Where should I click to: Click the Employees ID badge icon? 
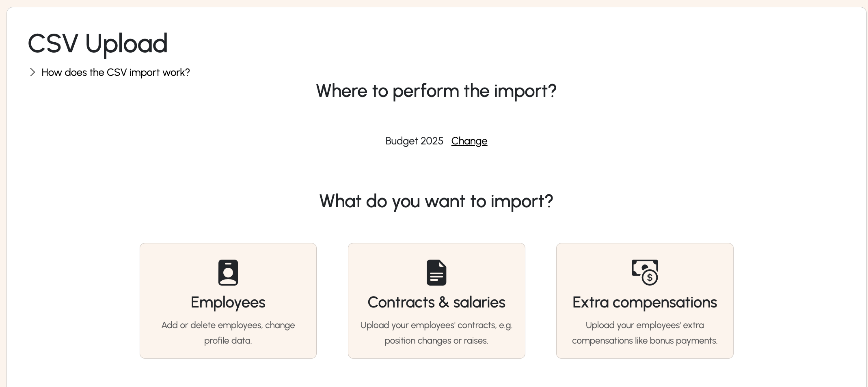pyautogui.click(x=228, y=273)
